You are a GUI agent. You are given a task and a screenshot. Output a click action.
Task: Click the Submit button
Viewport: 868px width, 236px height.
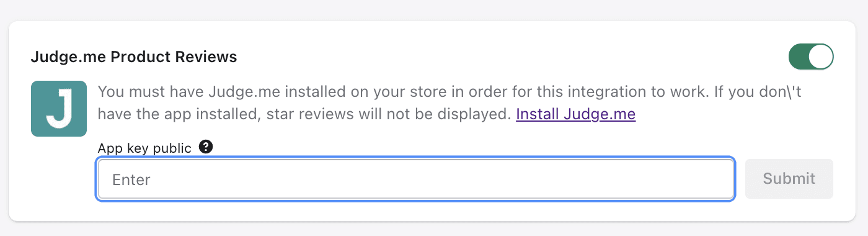point(789,179)
